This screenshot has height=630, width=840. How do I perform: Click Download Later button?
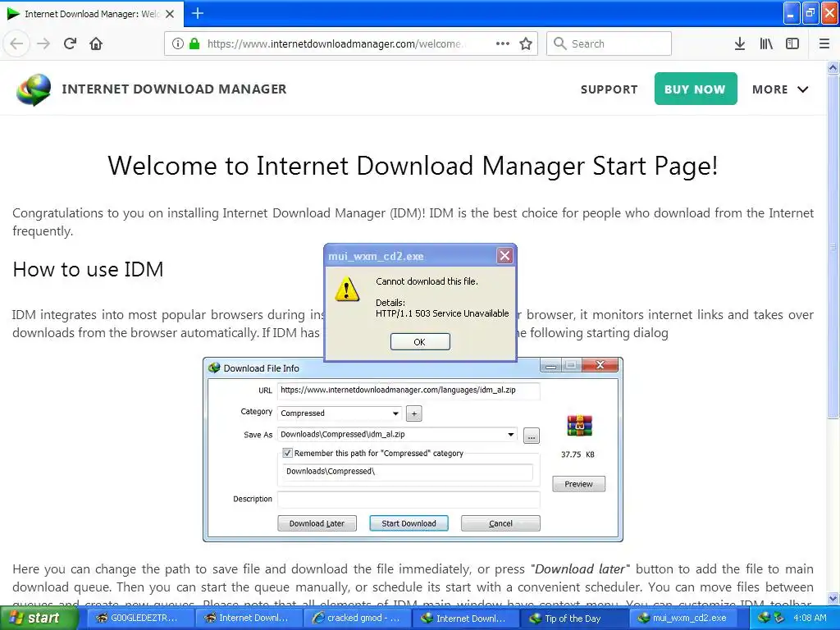point(317,523)
